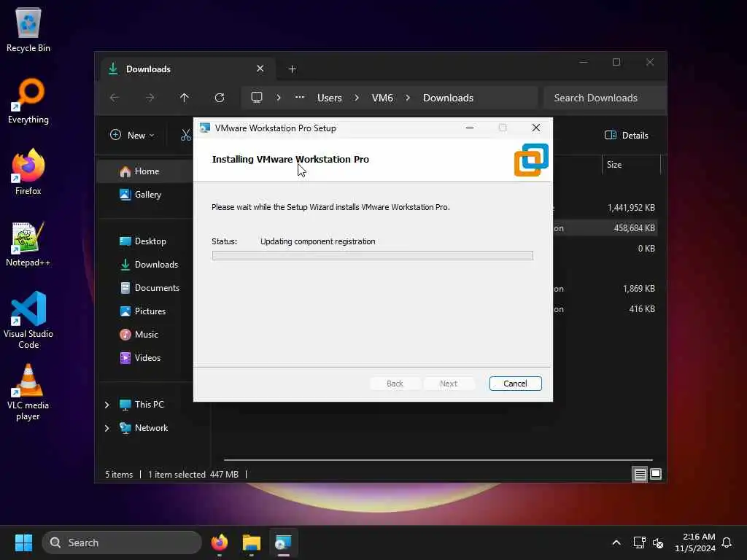Close the Downloads tab in Explorer

click(x=260, y=69)
